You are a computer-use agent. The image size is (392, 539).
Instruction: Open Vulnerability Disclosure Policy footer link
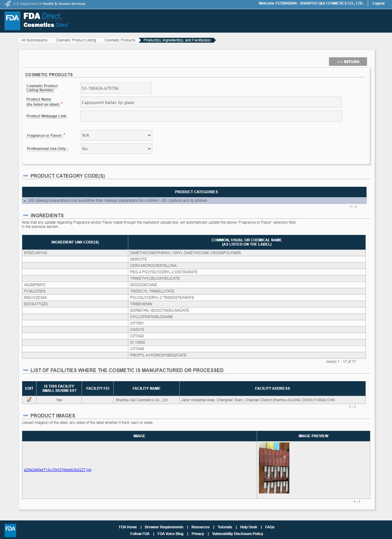pyautogui.click(x=237, y=534)
